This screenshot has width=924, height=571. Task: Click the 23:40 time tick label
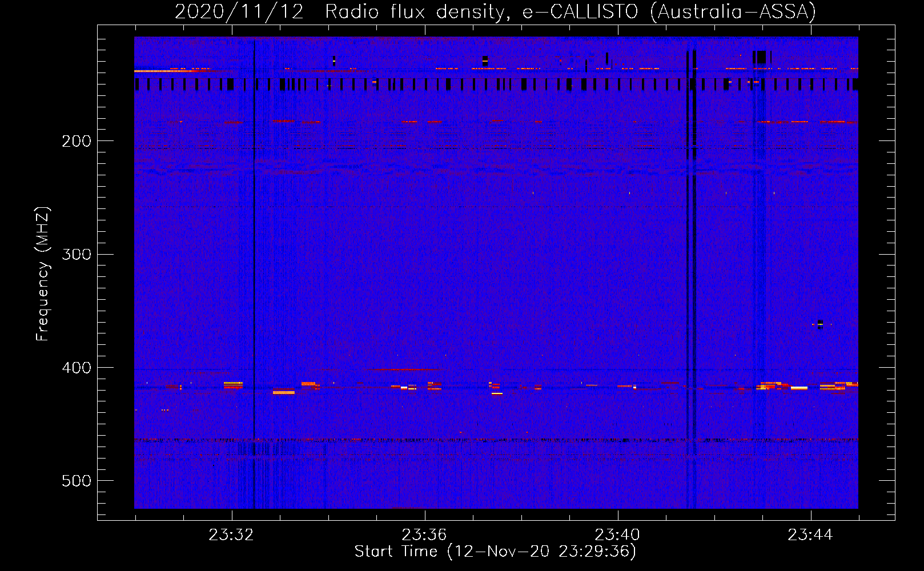[x=617, y=535]
